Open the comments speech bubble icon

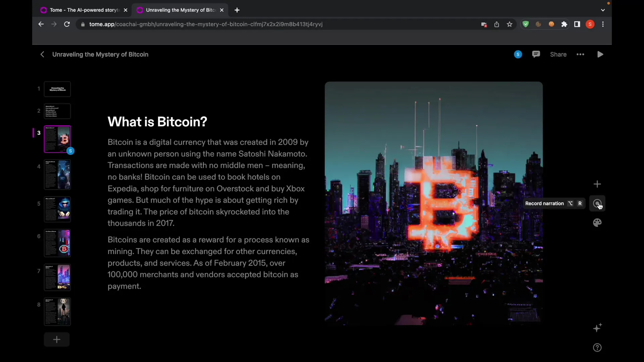point(536,54)
